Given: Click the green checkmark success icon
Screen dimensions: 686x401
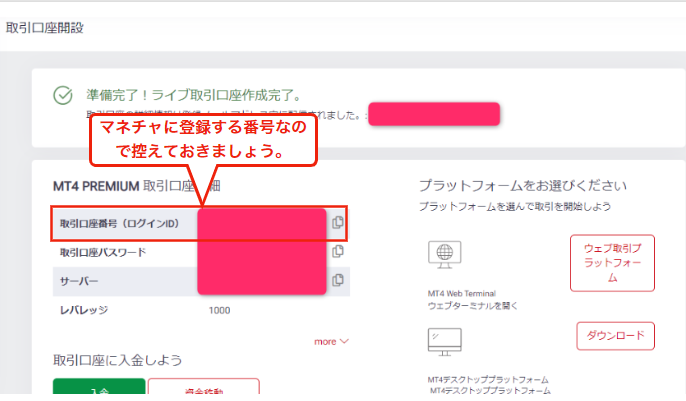Looking at the screenshot, I should click(64, 95).
